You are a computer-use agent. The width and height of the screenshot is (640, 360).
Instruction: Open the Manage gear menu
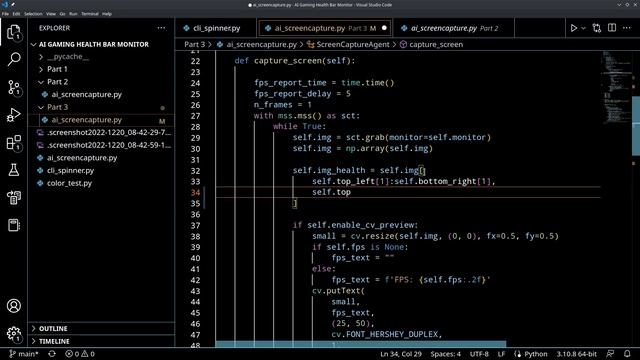point(13,333)
